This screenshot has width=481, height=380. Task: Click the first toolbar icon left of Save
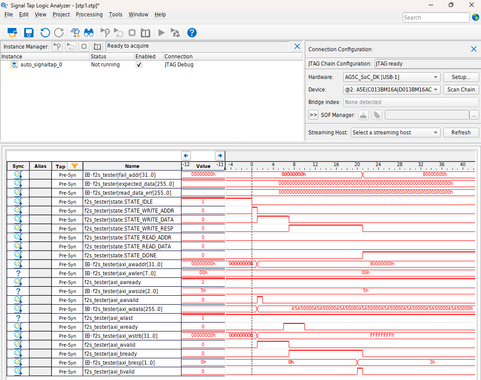pyautogui.click(x=12, y=33)
